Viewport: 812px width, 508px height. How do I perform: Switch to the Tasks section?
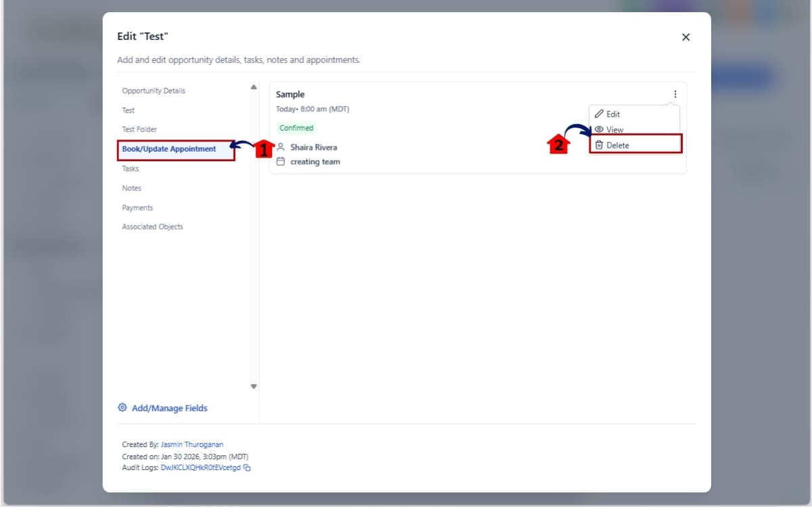pyautogui.click(x=131, y=169)
